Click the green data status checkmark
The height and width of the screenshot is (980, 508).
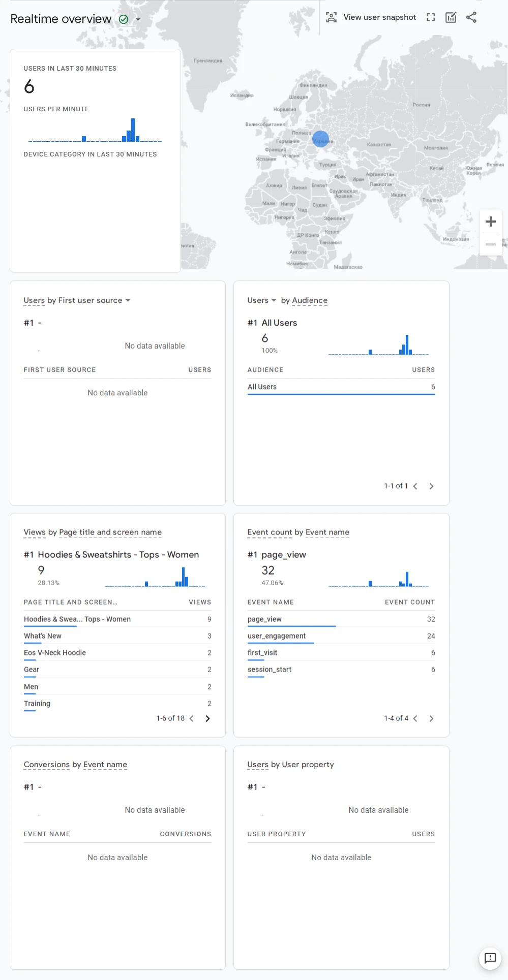pos(124,19)
